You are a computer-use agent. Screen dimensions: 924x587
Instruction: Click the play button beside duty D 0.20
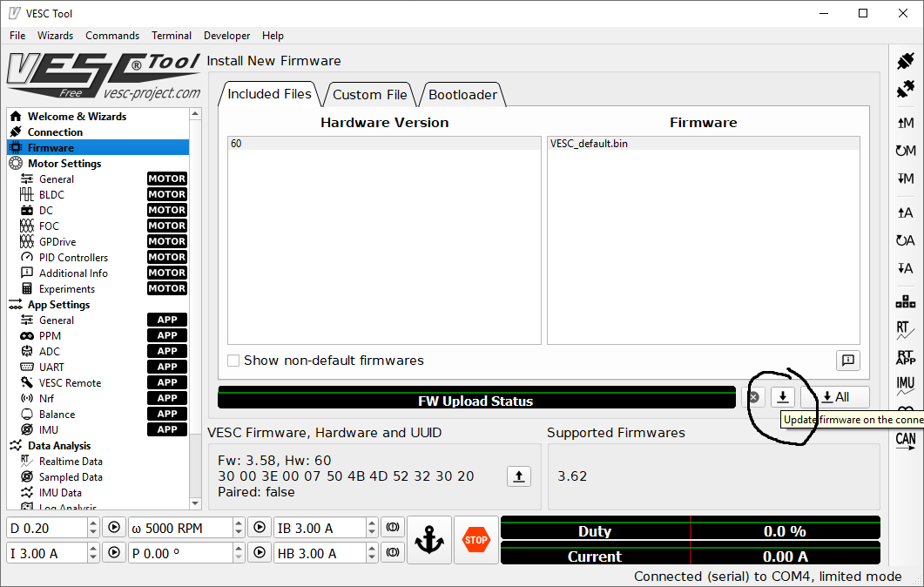(x=113, y=528)
